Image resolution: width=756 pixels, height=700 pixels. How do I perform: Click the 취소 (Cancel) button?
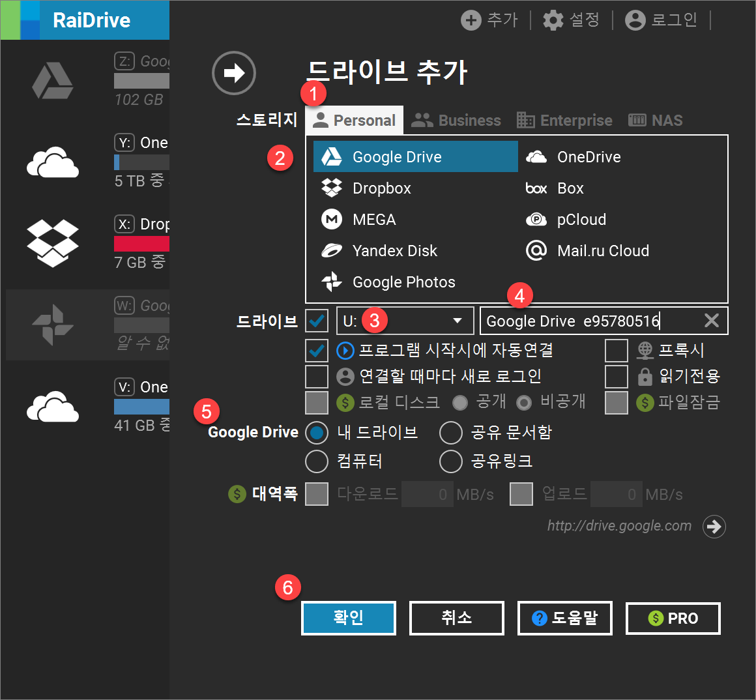457,618
